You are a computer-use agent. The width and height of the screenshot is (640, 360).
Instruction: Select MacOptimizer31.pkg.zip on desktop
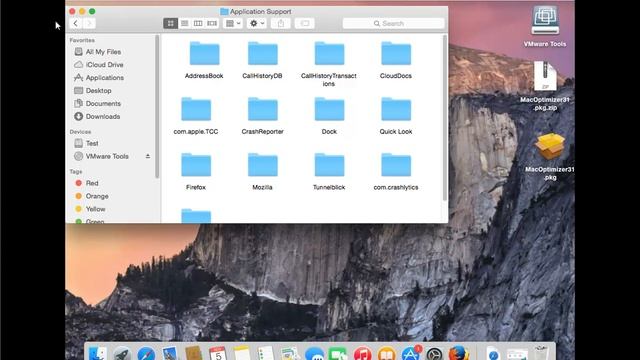545,86
